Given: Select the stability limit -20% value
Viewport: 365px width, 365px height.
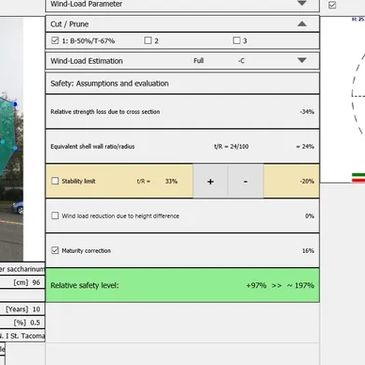Looking at the screenshot, I should [x=307, y=181].
